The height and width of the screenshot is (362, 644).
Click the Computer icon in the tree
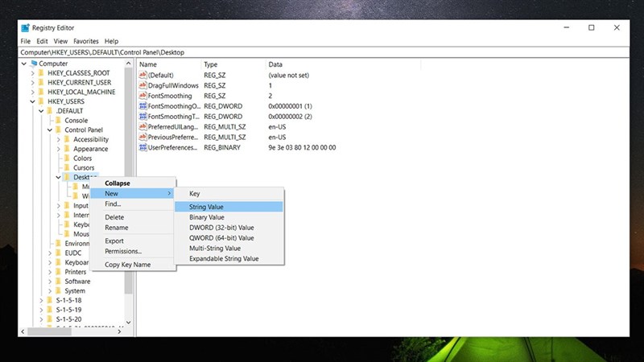[33, 64]
